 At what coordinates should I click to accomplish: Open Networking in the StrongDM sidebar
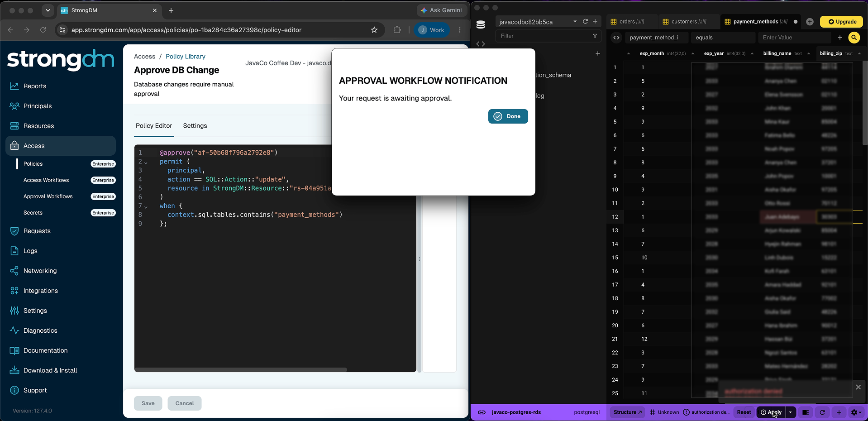click(40, 271)
